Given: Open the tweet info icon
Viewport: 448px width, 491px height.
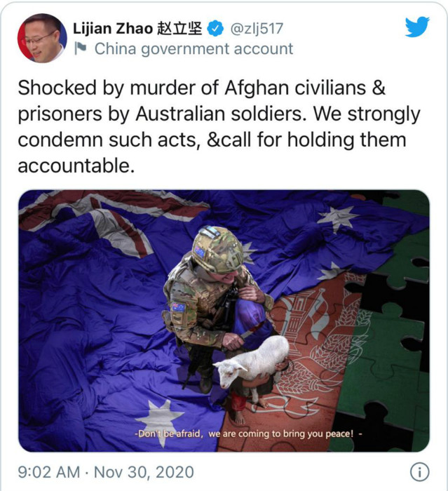Looking at the screenshot, I should (x=419, y=471).
